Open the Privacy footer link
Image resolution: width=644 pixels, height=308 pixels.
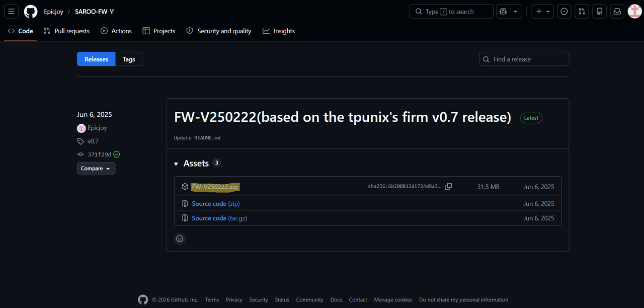pos(234,300)
